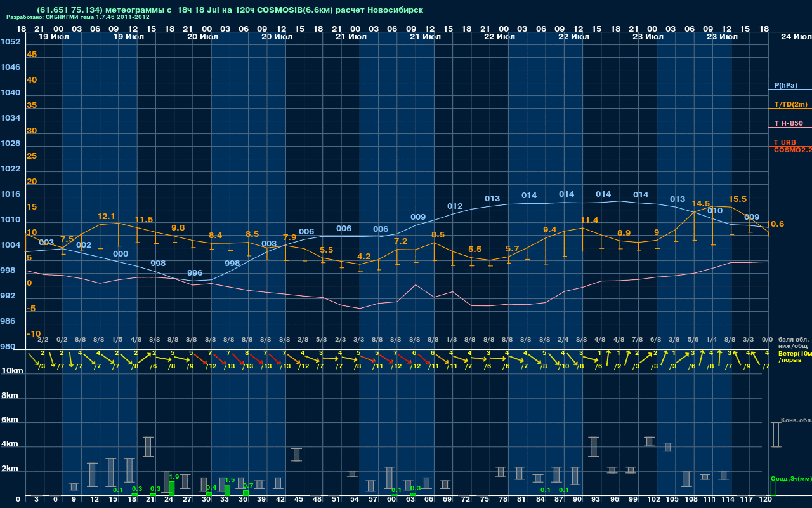Click the temperature value 9.8
Viewport: 812px width, 508px height.
[178, 228]
